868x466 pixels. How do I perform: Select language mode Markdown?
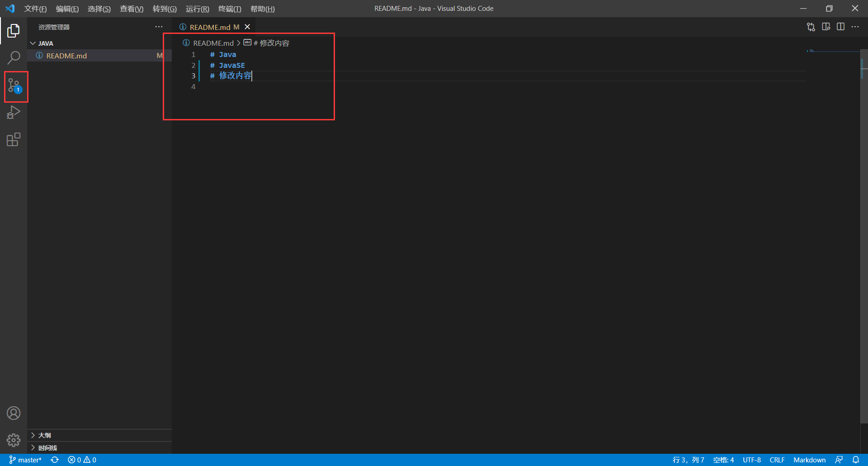(809, 460)
